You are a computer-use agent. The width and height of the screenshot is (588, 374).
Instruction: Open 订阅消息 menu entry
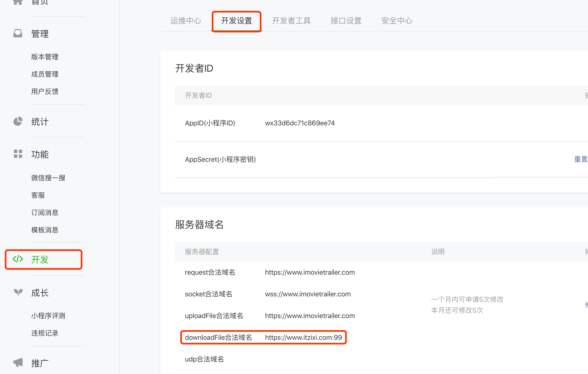(x=45, y=213)
